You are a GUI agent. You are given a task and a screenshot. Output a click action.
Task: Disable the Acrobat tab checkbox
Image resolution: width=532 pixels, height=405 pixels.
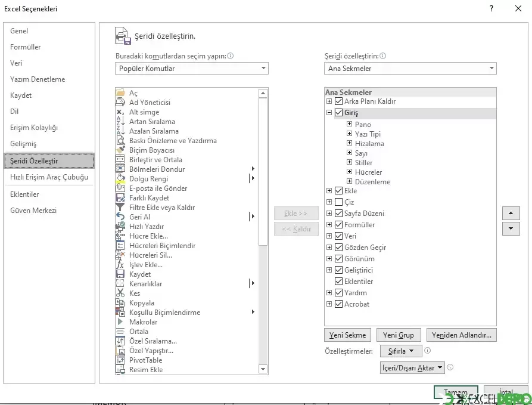coord(338,304)
